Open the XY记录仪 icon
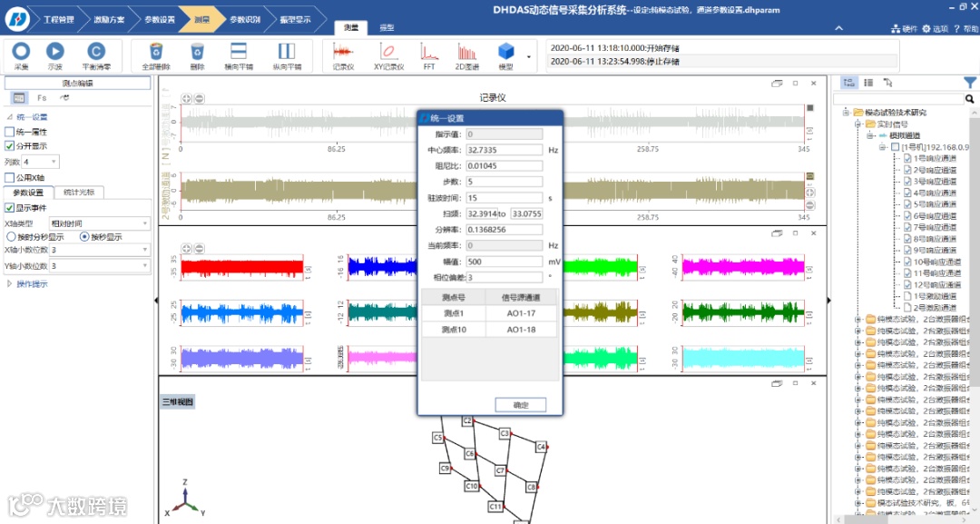 [388, 51]
